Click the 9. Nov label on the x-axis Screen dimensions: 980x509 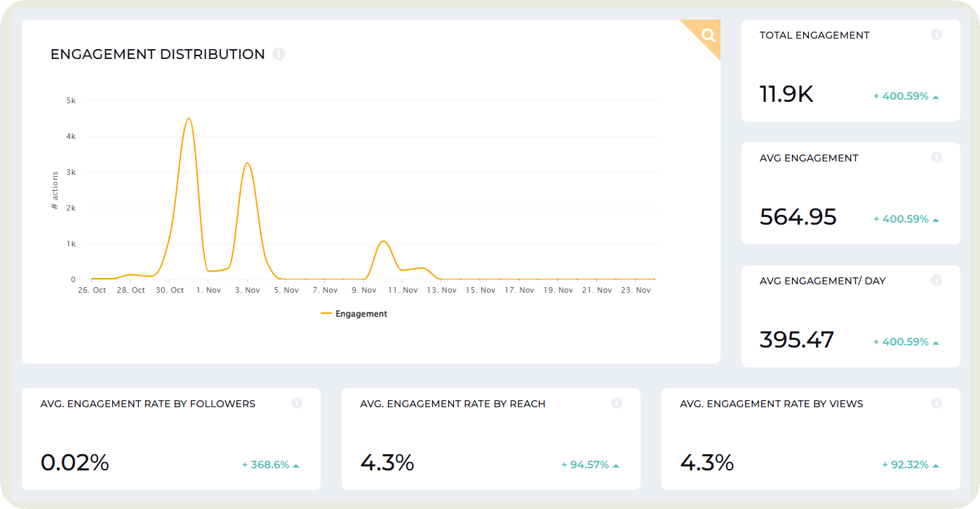coord(363,289)
